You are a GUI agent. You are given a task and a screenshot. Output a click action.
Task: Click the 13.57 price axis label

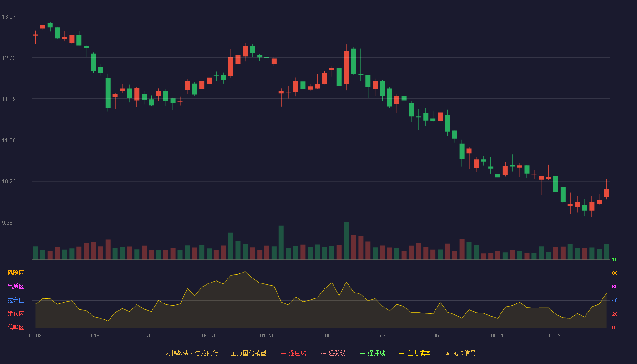[9, 17]
